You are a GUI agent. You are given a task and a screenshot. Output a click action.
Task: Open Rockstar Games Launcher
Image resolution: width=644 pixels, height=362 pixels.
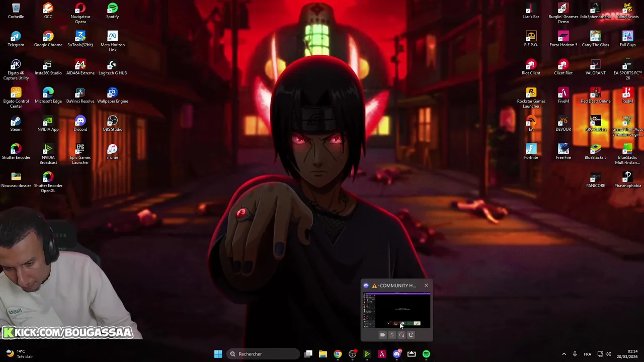531,98
